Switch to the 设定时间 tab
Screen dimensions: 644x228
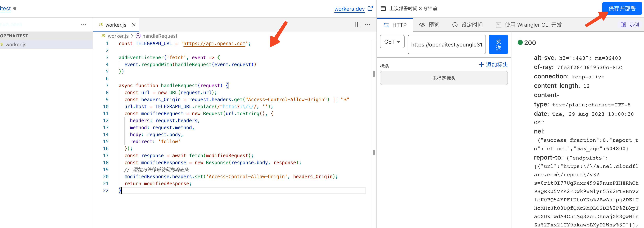pos(467,25)
